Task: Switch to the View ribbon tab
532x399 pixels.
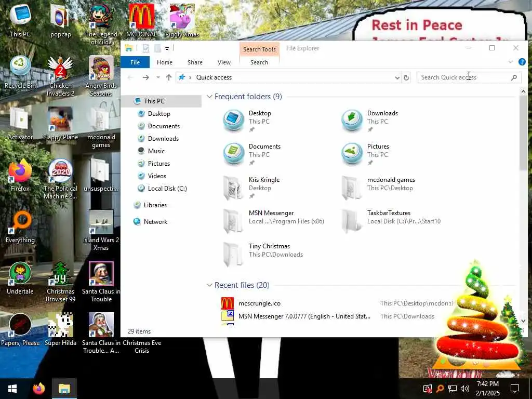Action: pyautogui.click(x=224, y=62)
